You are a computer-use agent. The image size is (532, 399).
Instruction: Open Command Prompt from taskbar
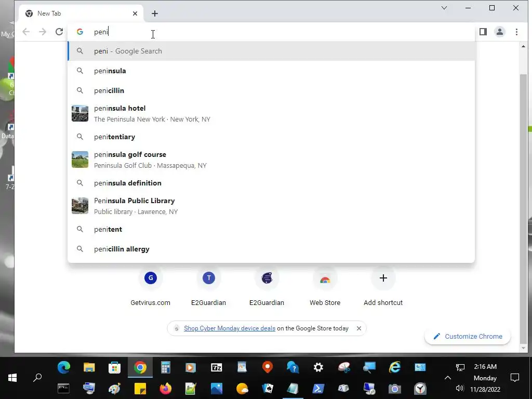[x=63, y=389]
